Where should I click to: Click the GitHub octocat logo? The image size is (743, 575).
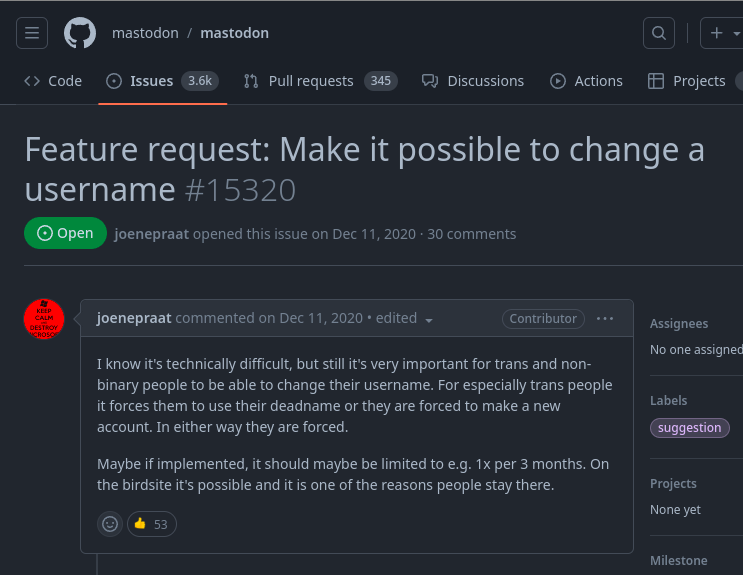click(x=80, y=33)
